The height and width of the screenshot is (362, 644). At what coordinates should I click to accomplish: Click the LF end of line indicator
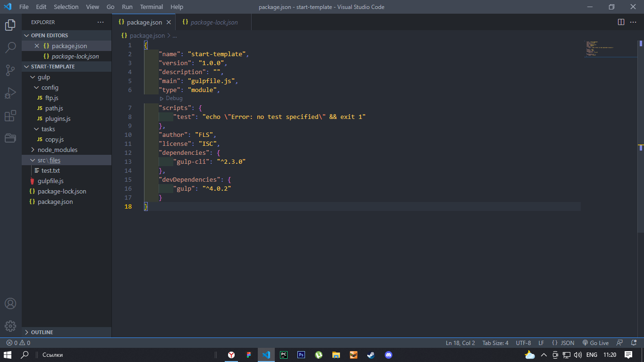coord(541,343)
